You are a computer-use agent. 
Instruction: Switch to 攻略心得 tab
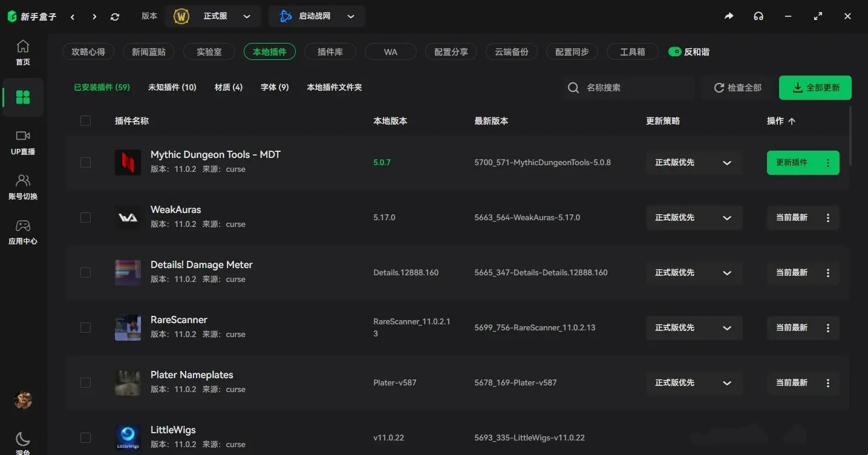pos(88,52)
